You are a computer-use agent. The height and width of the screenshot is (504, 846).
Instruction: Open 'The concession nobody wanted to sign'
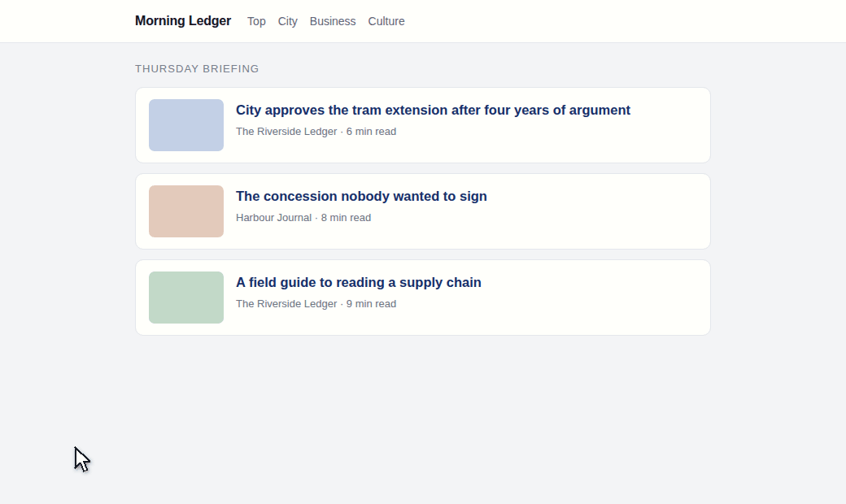361,196
